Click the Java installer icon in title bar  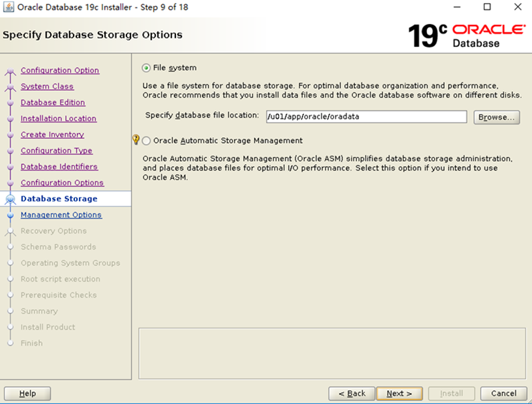pyautogui.click(x=9, y=7)
